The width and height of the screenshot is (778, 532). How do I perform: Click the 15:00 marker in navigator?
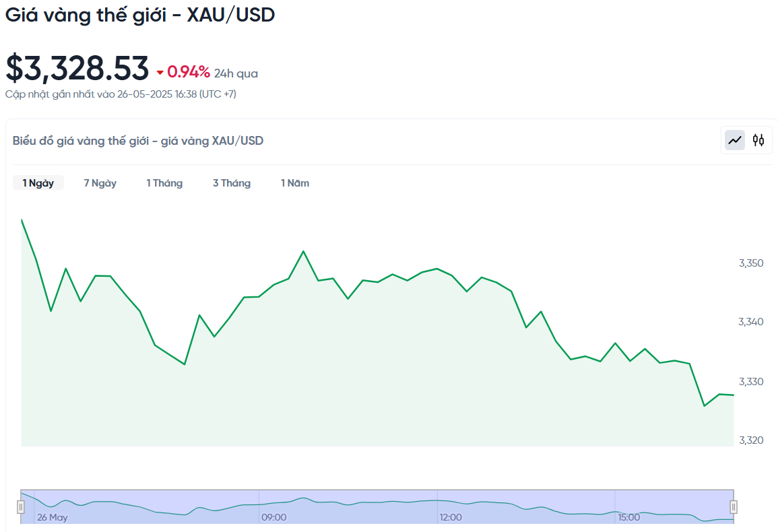[628, 517]
